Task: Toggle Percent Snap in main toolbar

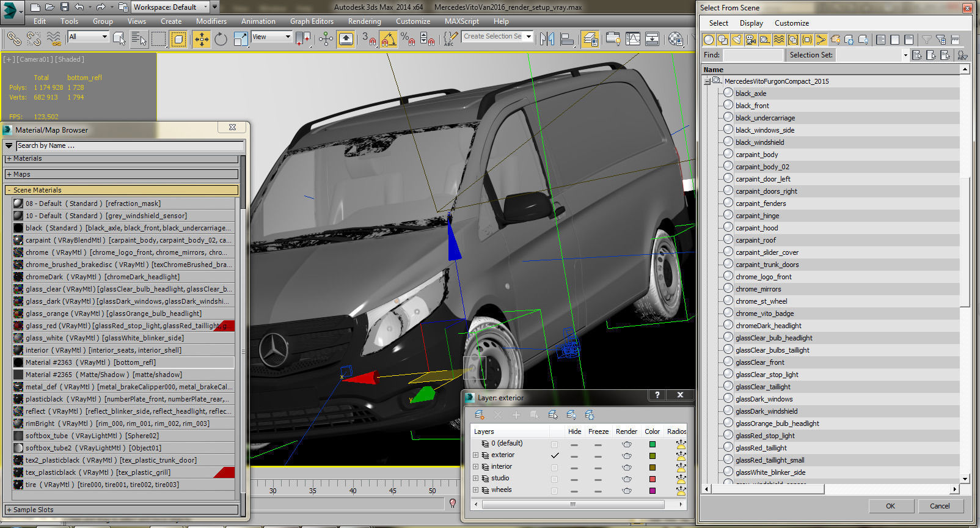Action: [408, 39]
